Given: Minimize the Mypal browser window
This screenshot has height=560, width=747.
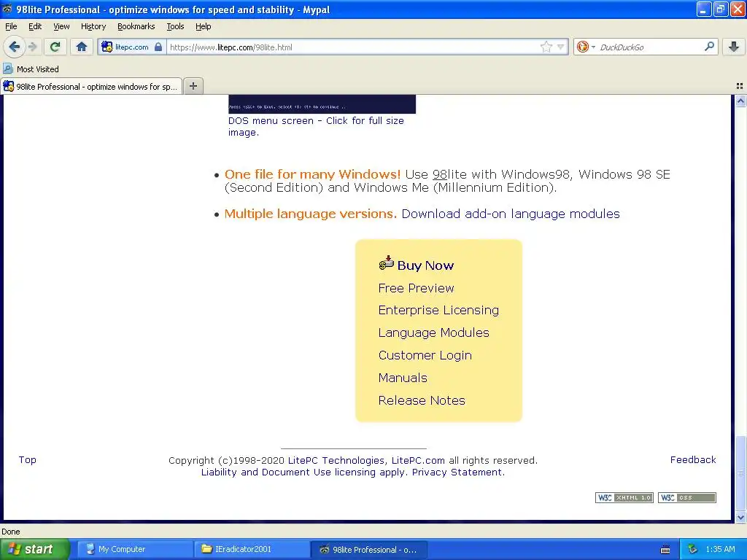Looking at the screenshot, I should [x=704, y=9].
